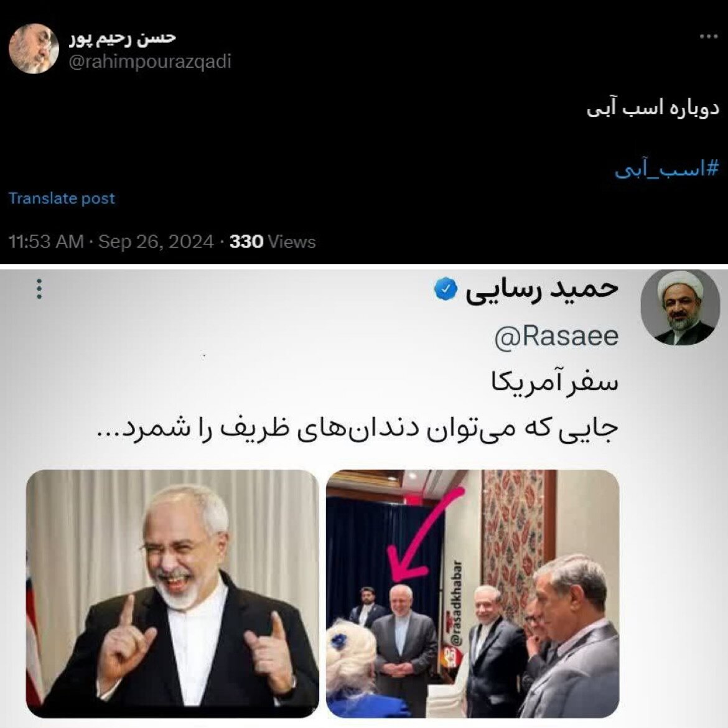
Task: Open the laughing man photo thumbnail
Action: click(172, 594)
